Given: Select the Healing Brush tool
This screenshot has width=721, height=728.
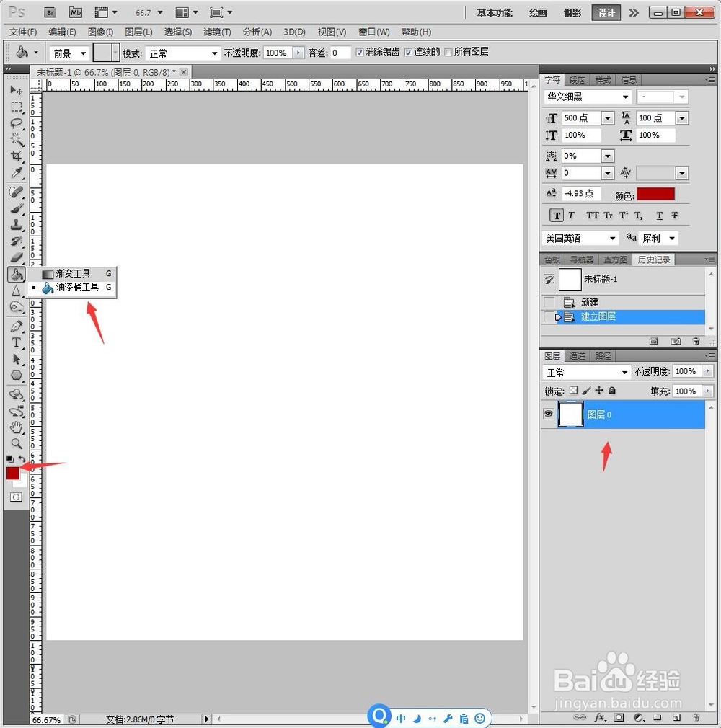Looking at the screenshot, I should tap(17, 192).
